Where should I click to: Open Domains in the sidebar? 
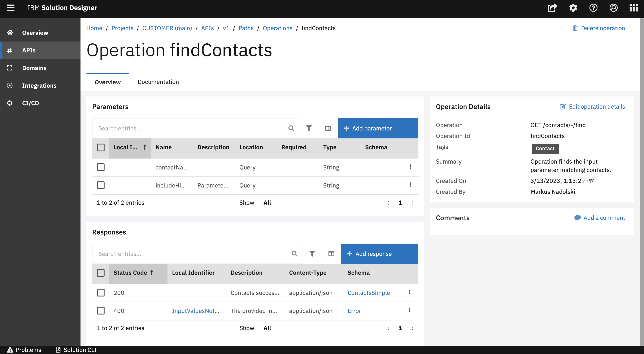(34, 68)
